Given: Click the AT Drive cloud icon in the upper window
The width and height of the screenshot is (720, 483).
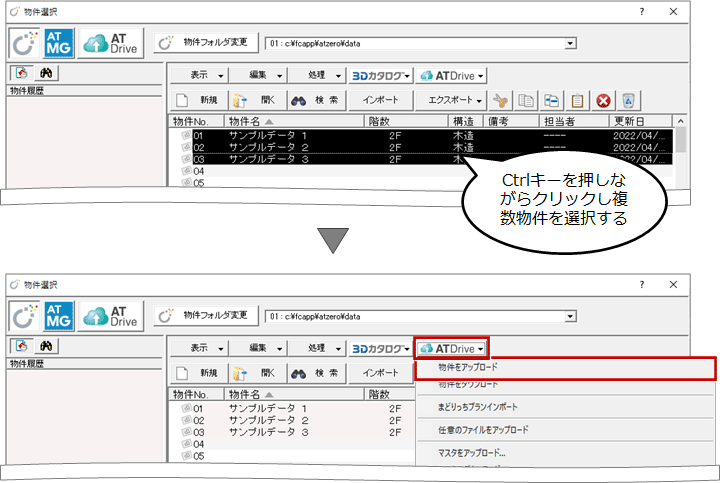Looking at the screenshot, I should [112, 43].
